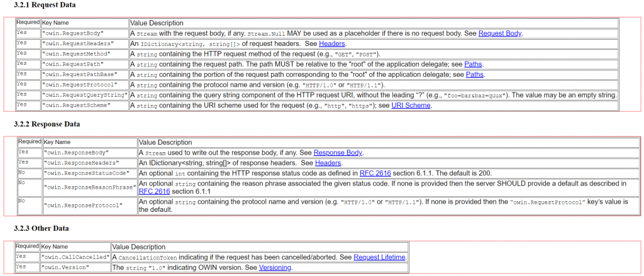Viewport: 644px width, 276px height.
Task: Follow Paths link in owin.RequestPathBase row
Action: tap(475, 74)
